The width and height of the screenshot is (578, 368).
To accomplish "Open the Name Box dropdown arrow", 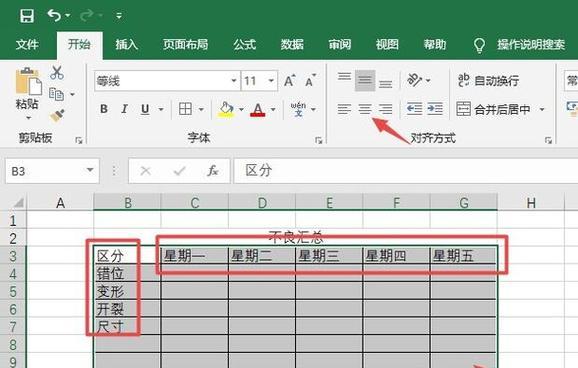I will [x=90, y=170].
